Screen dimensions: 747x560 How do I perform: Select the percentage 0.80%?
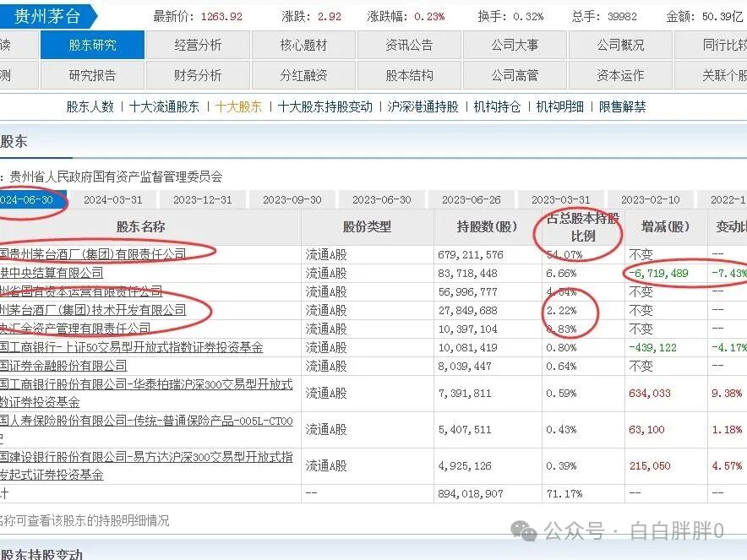pos(561,348)
